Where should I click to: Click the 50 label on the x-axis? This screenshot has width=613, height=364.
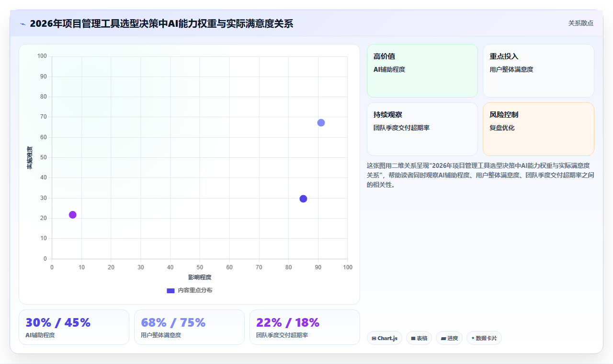200,267
